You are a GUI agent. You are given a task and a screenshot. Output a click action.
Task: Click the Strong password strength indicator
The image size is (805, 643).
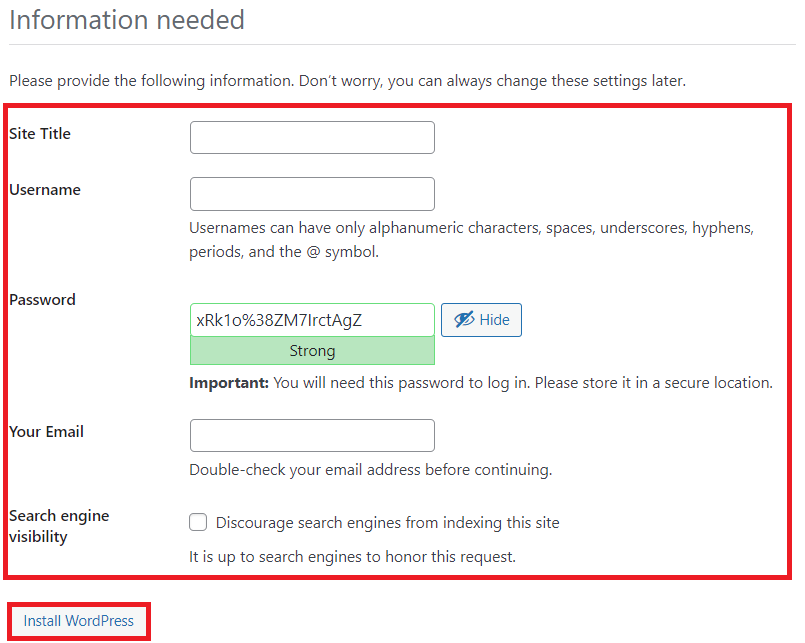click(312, 351)
